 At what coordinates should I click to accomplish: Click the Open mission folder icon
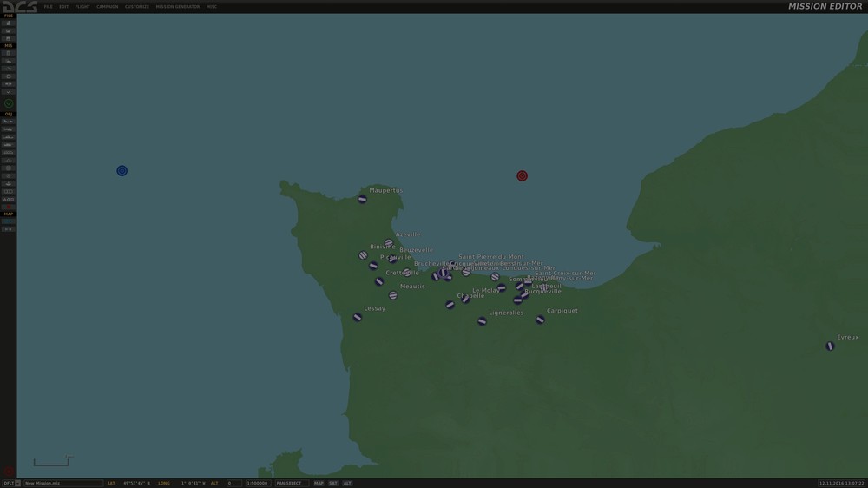coord(9,31)
